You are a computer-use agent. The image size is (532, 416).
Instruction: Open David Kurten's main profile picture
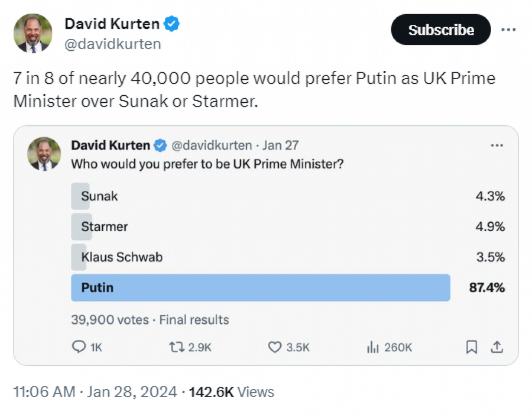coord(34,33)
